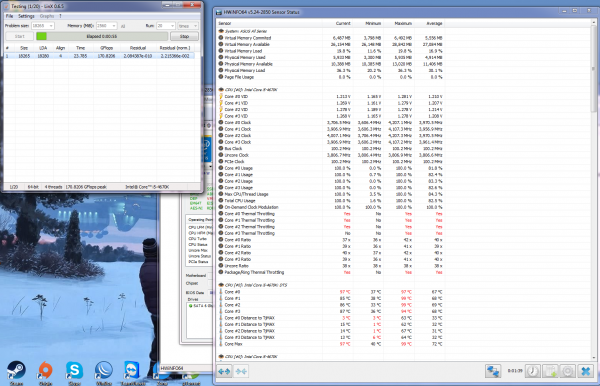The image size is (600, 386).
Task: Click the LinX title bar icon
Action: pos(7,6)
